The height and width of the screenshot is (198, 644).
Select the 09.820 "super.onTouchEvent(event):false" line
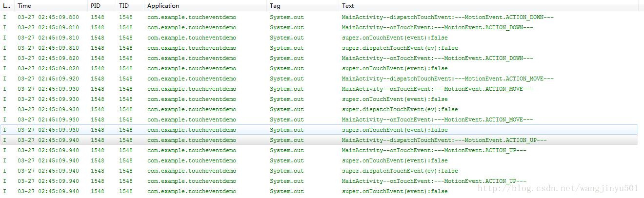319,68
